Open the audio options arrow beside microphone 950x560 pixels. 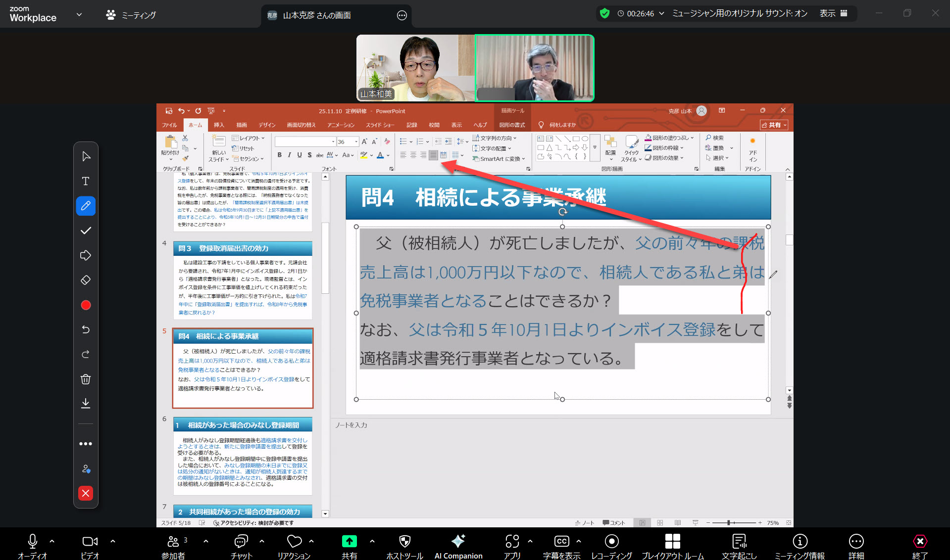pyautogui.click(x=52, y=541)
